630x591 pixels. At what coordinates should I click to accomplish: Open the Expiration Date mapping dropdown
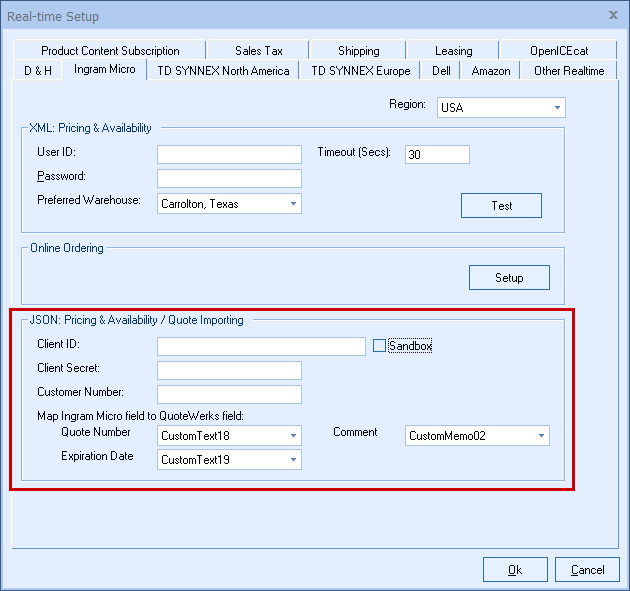[x=229, y=460]
